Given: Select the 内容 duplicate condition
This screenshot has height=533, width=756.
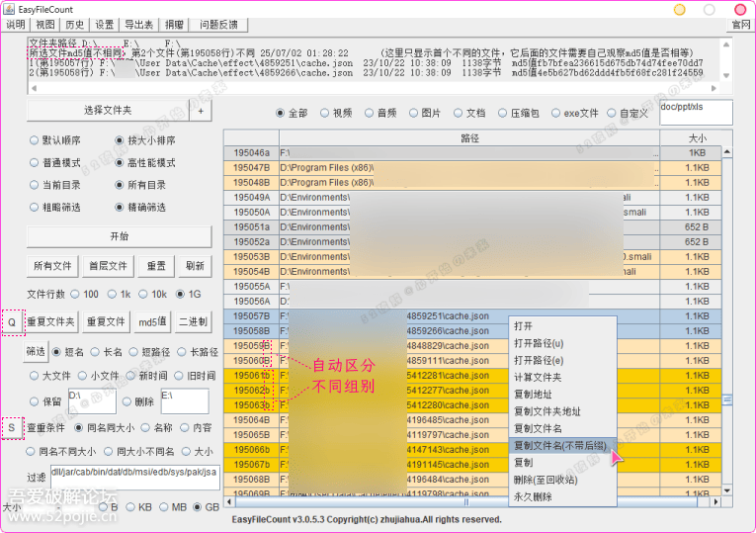Looking at the screenshot, I should pos(197,428).
